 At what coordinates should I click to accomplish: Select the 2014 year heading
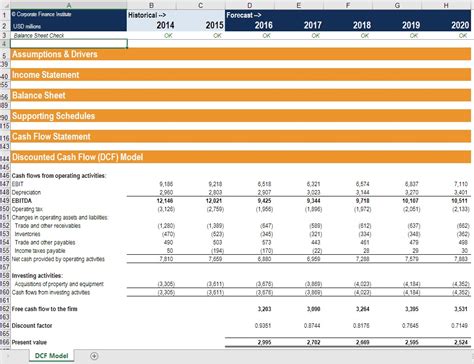click(x=165, y=25)
